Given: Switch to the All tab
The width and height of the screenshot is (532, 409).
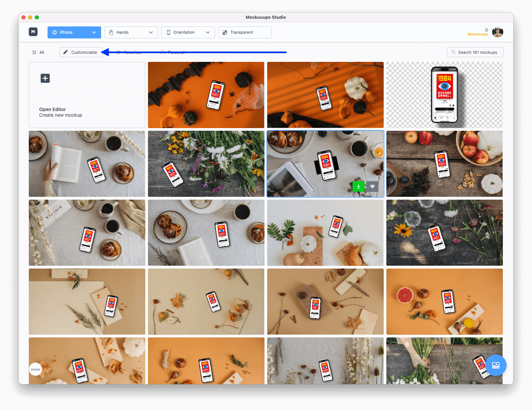Looking at the screenshot, I should pyautogui.click(x=42, y=53).
